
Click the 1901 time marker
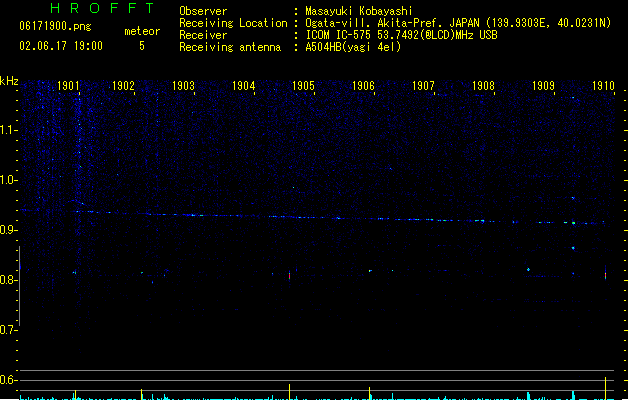[x=68, y=86]
